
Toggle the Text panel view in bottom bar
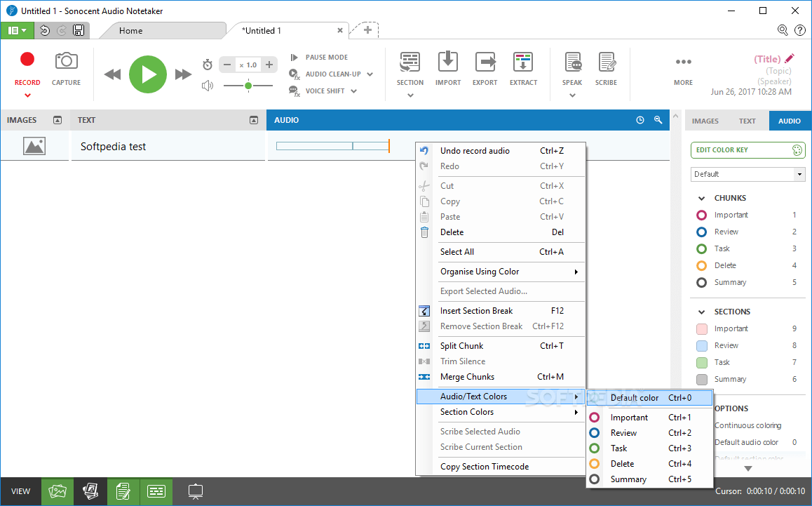coord(123,491)
